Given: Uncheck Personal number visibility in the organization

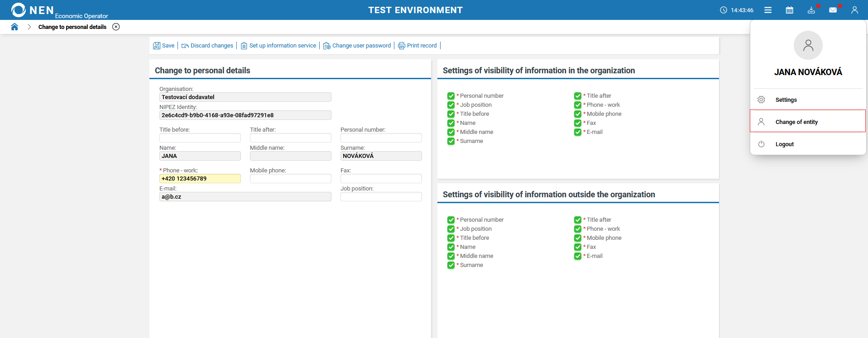Looking at the screenshot, I should click(451, 96).
